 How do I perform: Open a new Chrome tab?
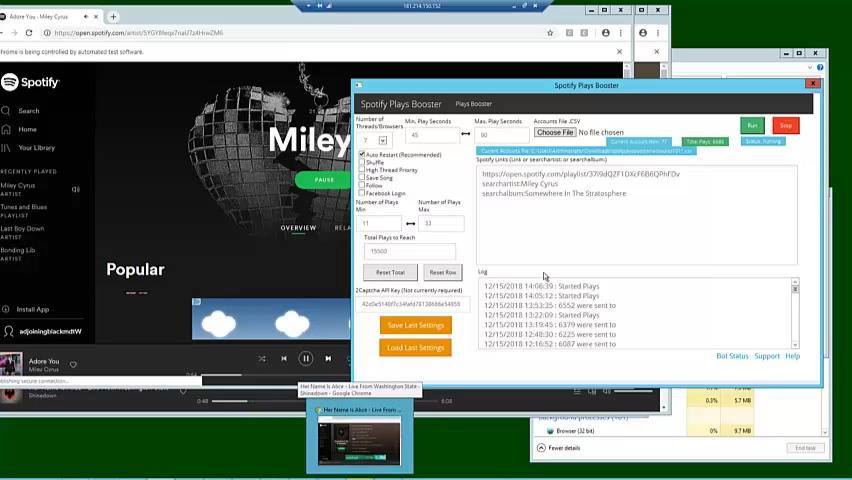(113, 17)
